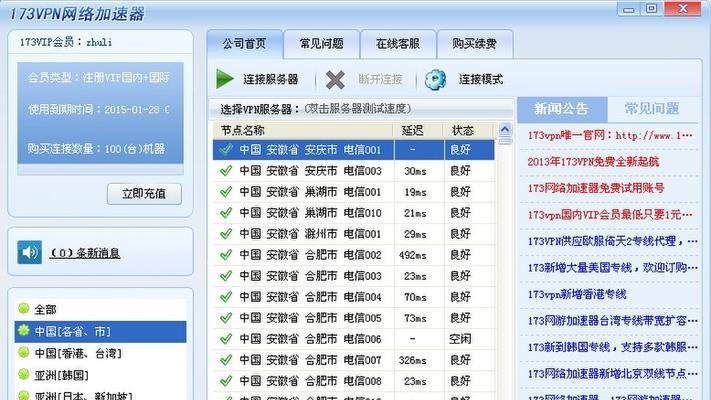Screen dimensions: 711x400
Task: Click checkmark icon on 合肥市 电信005 row
Action: pos(226,318)
